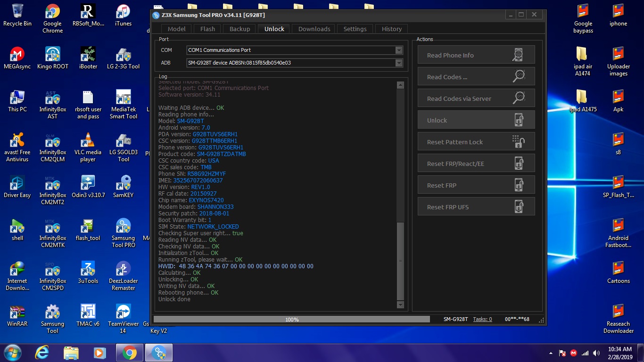Select the TMAC v6 desktop icon

pyautogui.click(x=88, y=315)
